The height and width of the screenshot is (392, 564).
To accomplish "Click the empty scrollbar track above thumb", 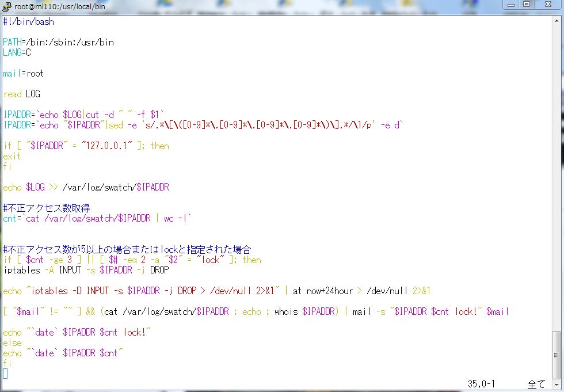I will pyautogui.click(x=556, y=173).
